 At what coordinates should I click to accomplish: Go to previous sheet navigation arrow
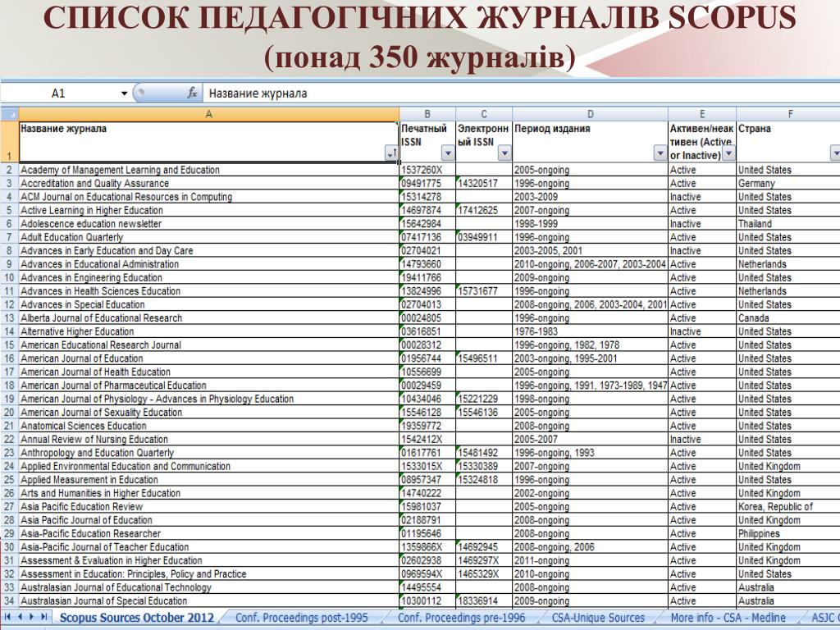tap(20, 617)
